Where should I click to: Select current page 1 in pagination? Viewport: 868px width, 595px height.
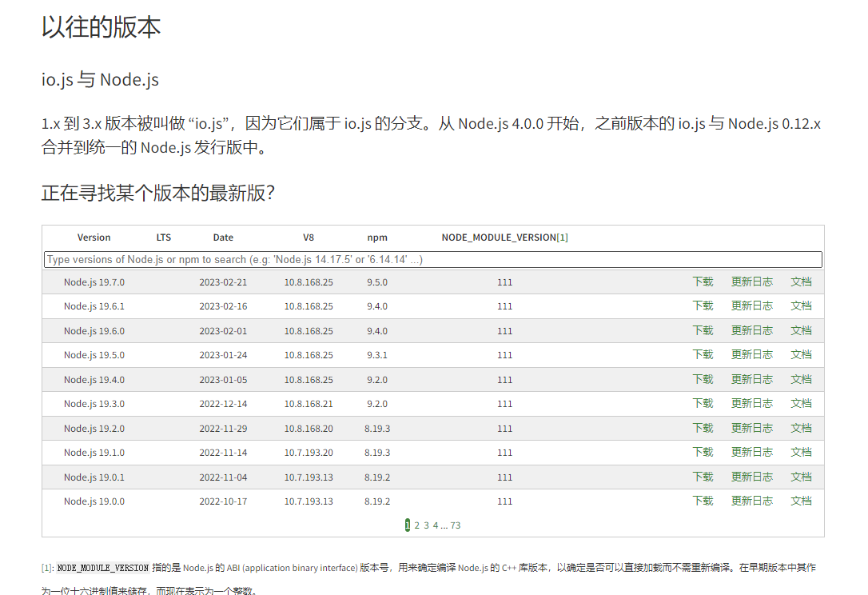pos(408,525)
